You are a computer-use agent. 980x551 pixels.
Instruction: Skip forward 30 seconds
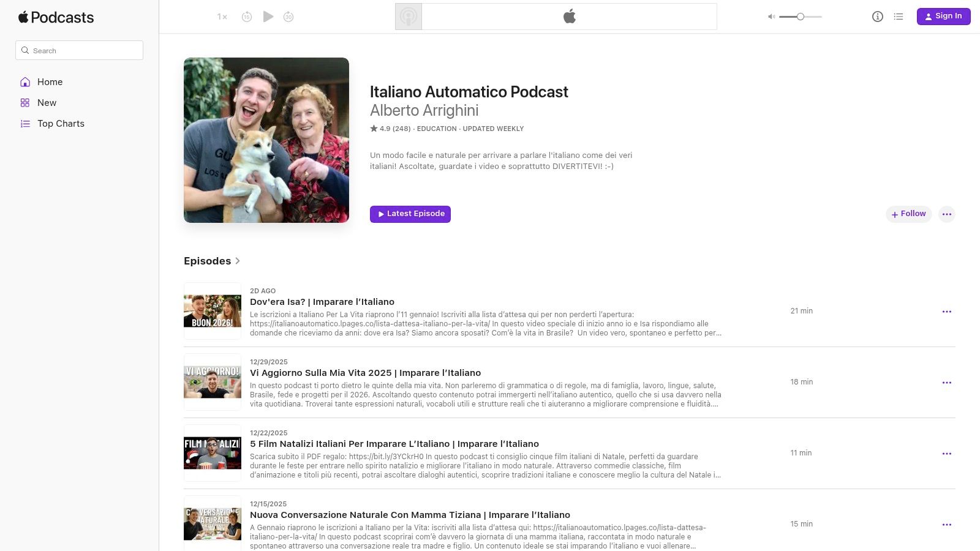pyautogui.click(x=288, y=17)
